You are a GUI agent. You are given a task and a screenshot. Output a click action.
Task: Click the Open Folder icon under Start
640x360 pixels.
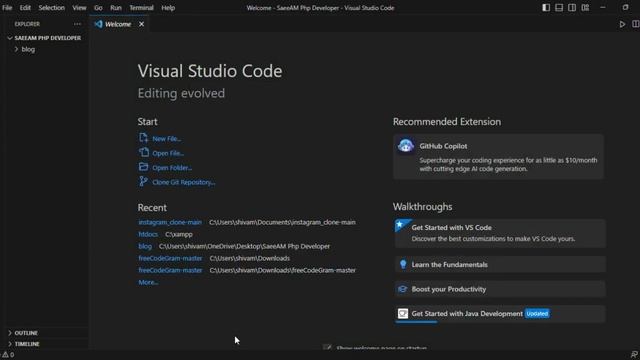click(143, 167)
